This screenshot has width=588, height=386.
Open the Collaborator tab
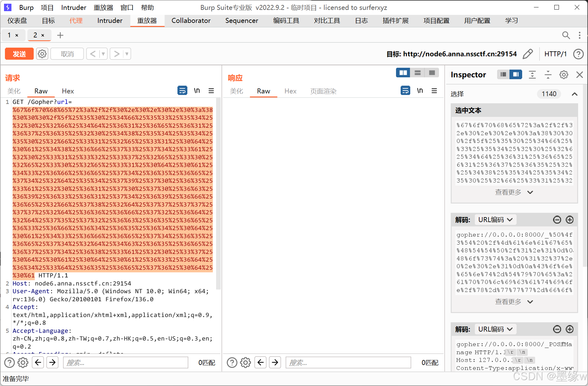point(191,20)
